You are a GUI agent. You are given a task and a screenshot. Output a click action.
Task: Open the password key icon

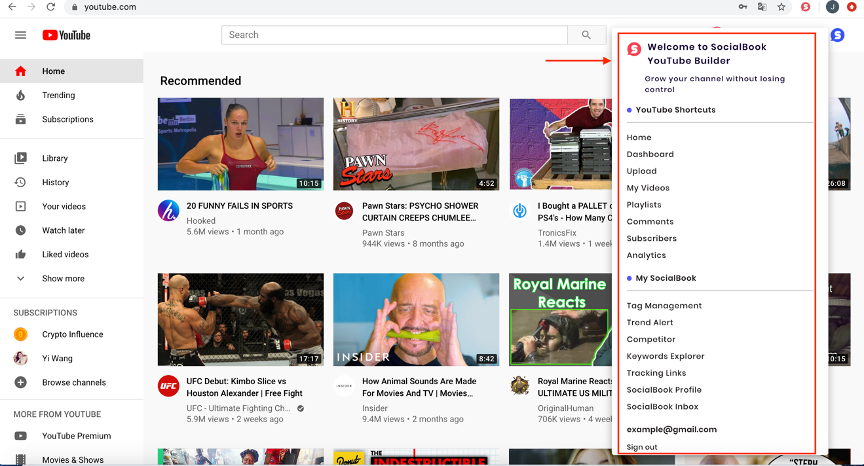click(743, 7)
